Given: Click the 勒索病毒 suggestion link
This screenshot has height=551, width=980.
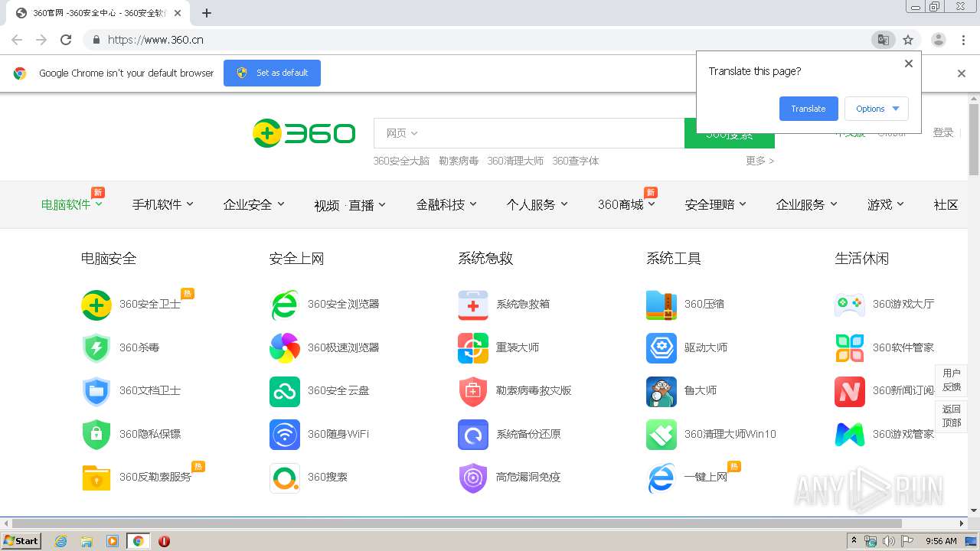Looking at the screenshot, I should point(459,161).
